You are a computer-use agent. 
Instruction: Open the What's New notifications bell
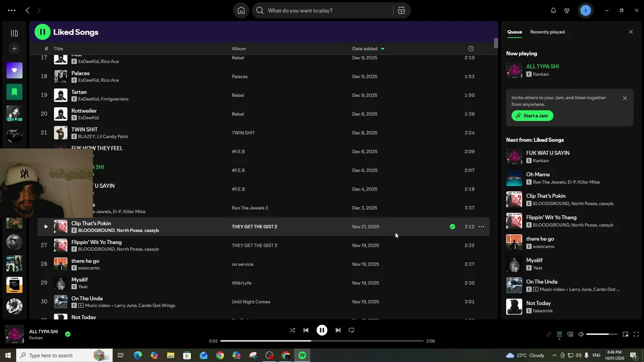click(x=553, y=11)
